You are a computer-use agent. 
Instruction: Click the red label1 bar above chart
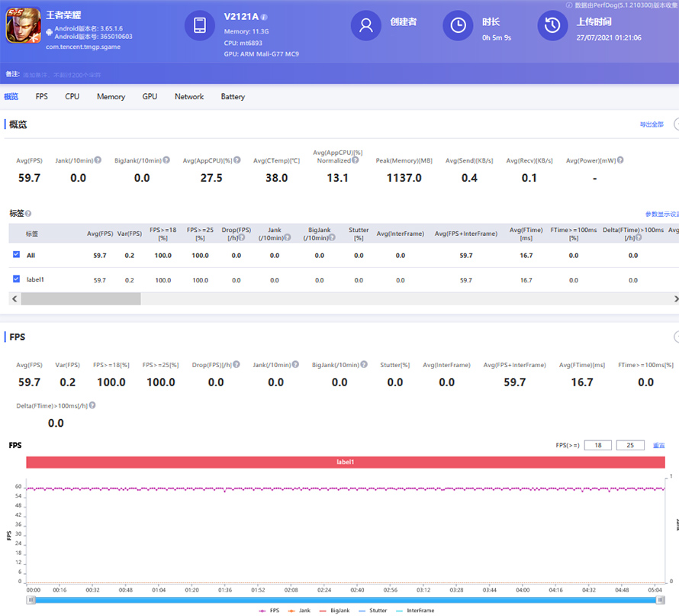(346, 463)
